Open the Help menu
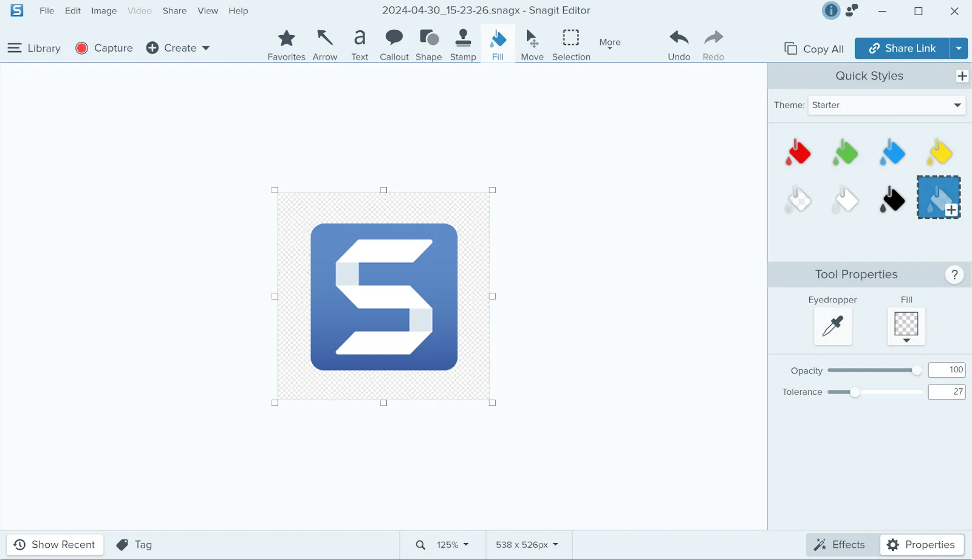The image size is (972, 560). point(238,11)
